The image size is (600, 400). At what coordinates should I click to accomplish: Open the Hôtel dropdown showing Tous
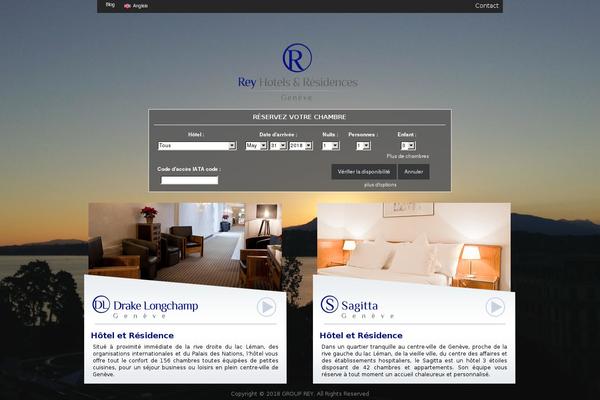(197, 146)
